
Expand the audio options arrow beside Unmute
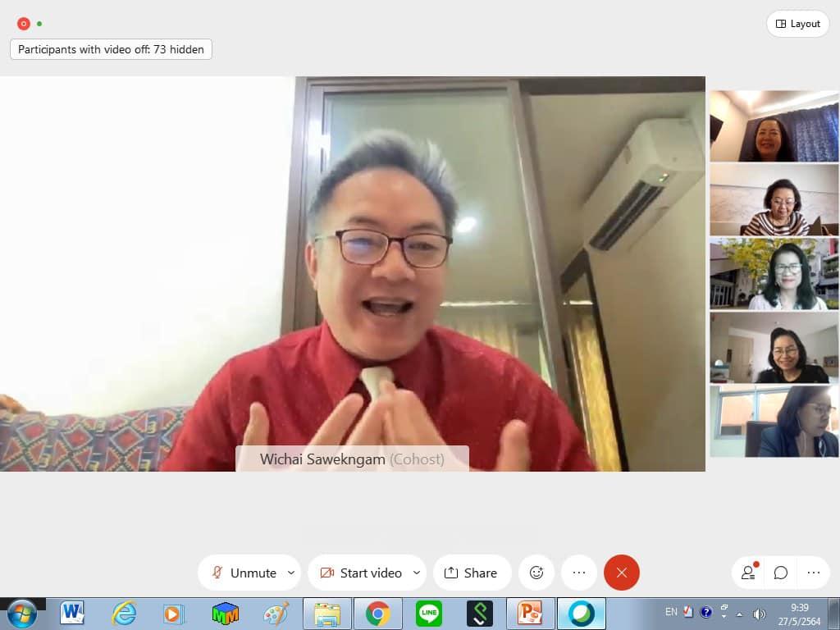click(291, 573)
